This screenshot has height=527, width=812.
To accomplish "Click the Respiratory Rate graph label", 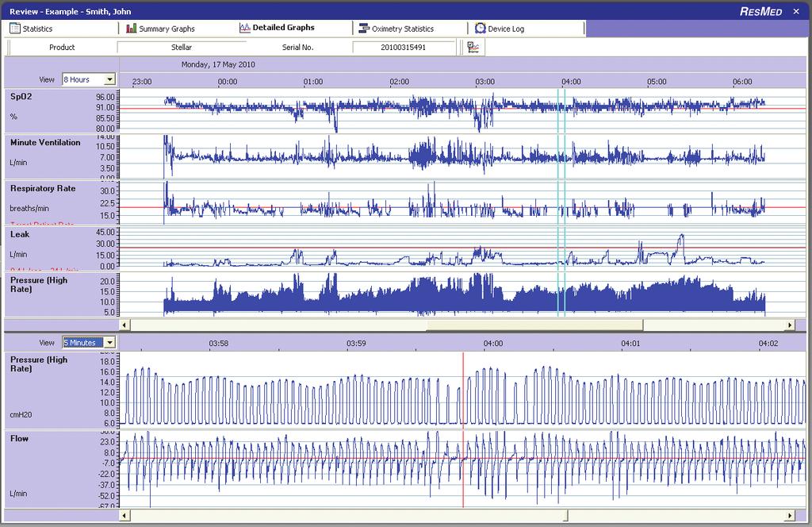I will [43, 189].
